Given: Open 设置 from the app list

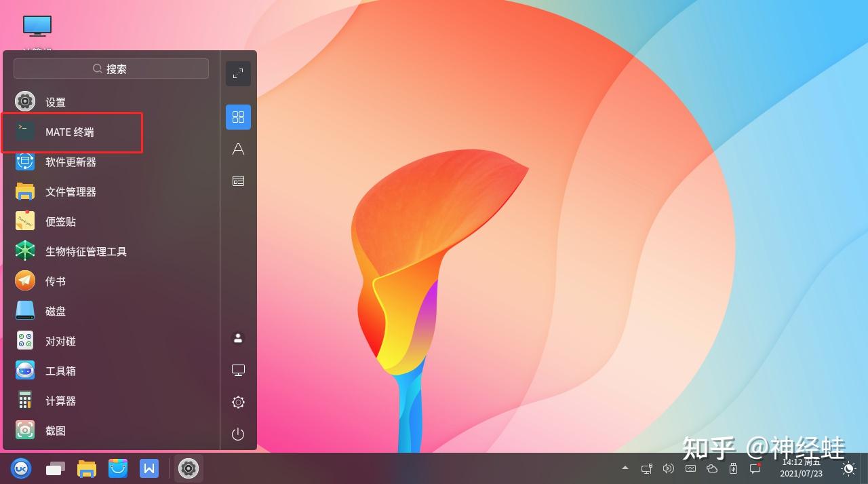Looking at the screenshot, I should [x=111, y=102].
